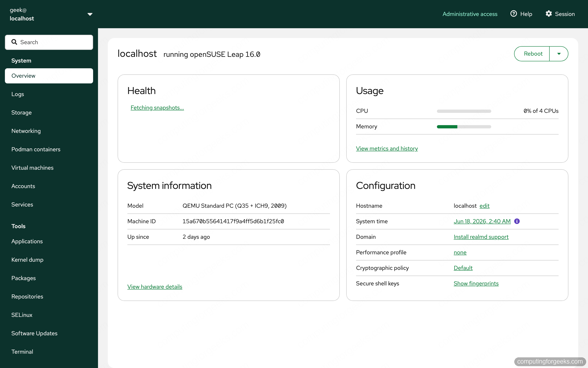This screenshot has width=588, height=368.
Task: Click View hardware details link
Action: click(155, 287)
